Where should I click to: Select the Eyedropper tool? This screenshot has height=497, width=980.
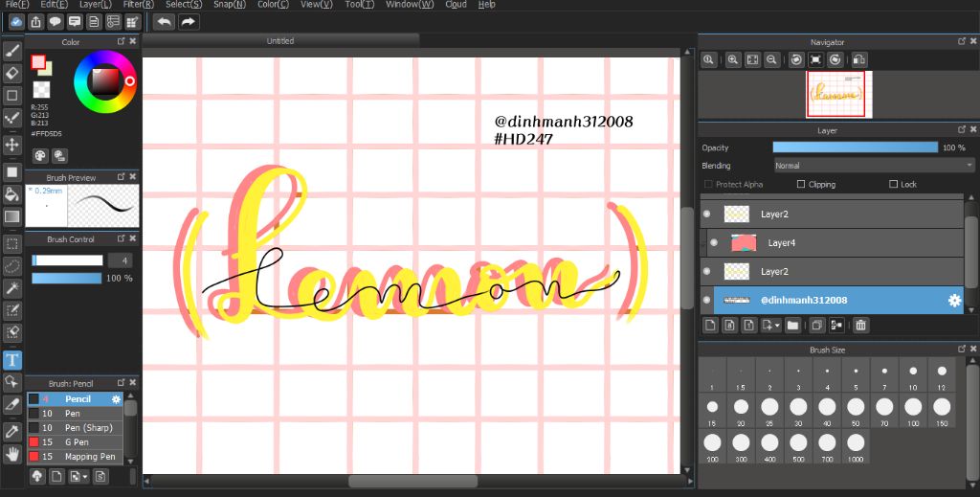11,431
